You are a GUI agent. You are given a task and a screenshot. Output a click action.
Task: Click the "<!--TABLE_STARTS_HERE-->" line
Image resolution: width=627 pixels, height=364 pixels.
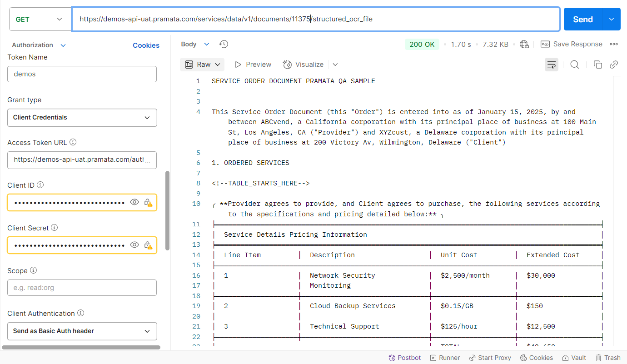(261, 183)
